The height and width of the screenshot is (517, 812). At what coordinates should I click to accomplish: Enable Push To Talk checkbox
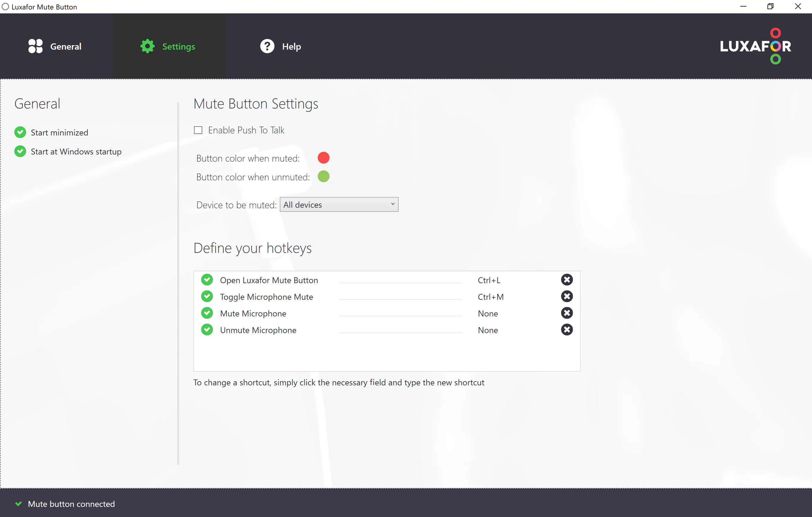(x=198, y=130)
